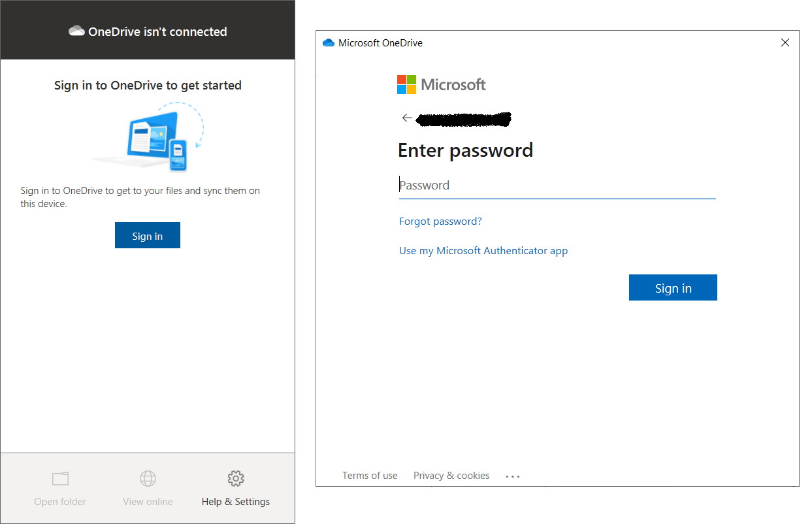
Task: Click the OneDrive cloud icon in dialog title
Action: click(327, 42)
